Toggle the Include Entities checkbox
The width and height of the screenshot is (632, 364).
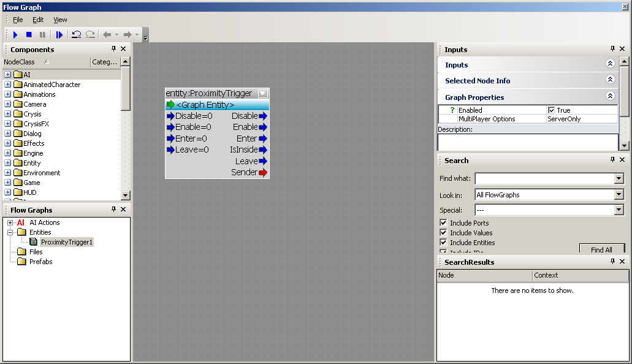click(x=443, y=242)
